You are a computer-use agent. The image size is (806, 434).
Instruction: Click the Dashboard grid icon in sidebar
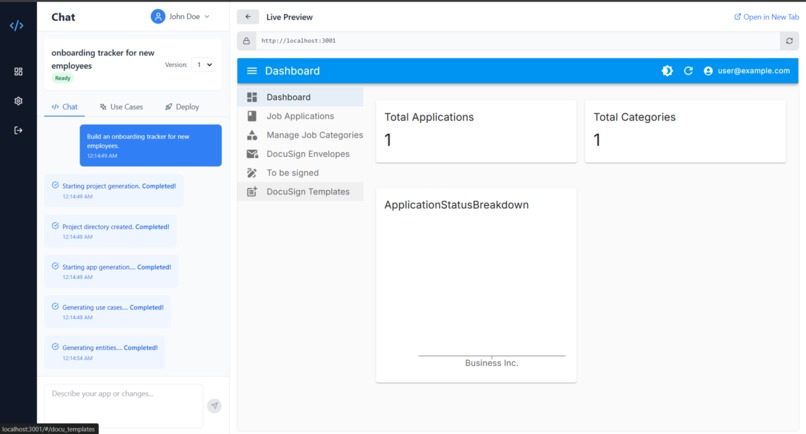[252, 97]
